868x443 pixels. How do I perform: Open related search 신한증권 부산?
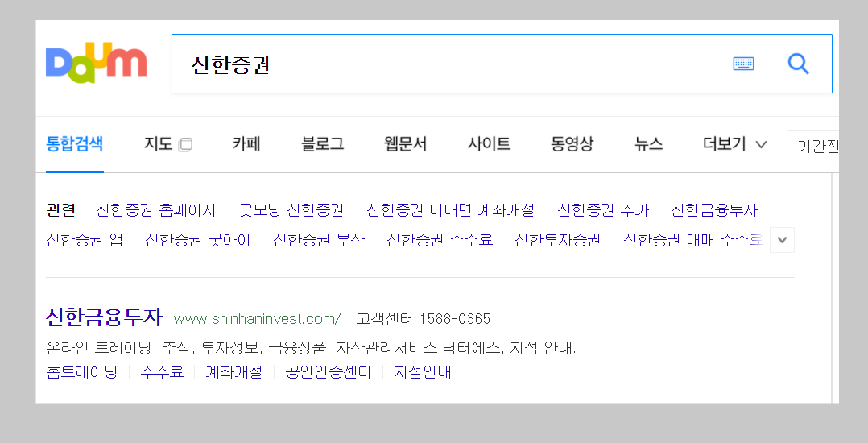point(319,240)
